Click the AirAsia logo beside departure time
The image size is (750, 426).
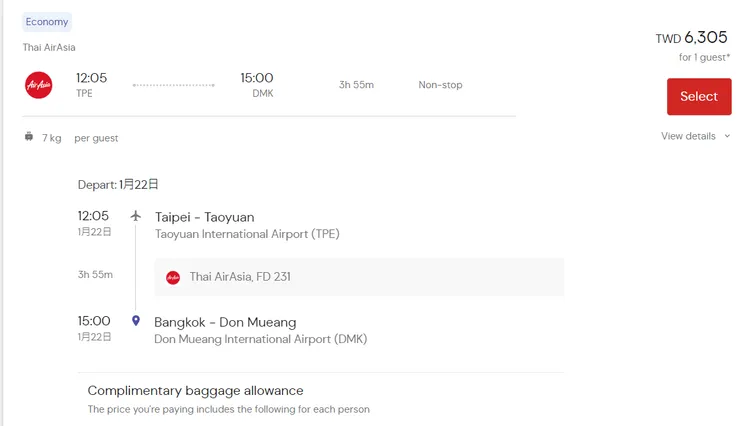(38, 85)
